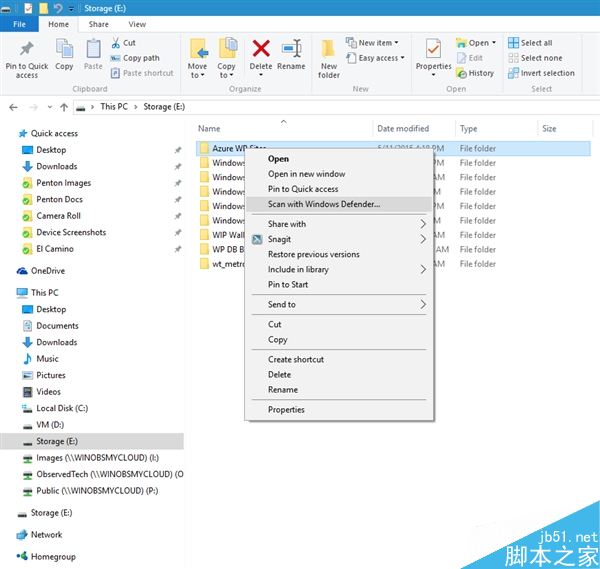Click This PC in address breadcrumb
Image resolution: width=600 pixels, height=569 pixels.
pos(114,107)
